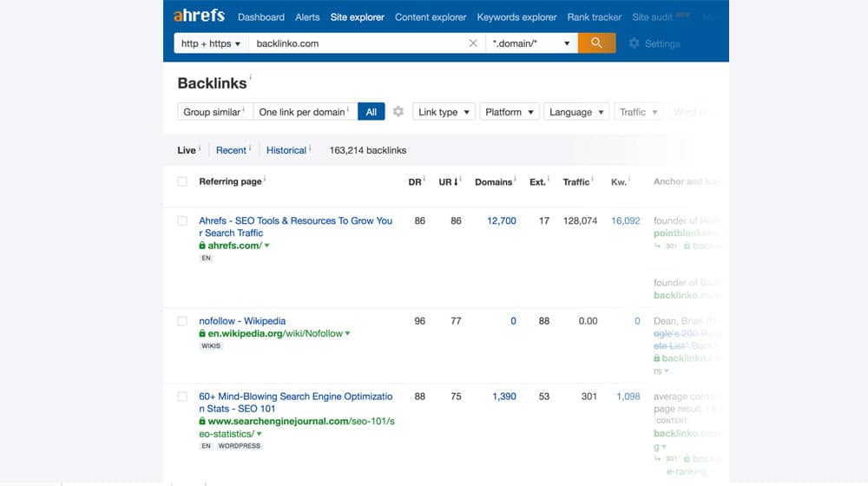The height and width of the screenshot is (486, 868).
Task: Open Keywords explorer in top navigation
Action: tap(516, 17)
